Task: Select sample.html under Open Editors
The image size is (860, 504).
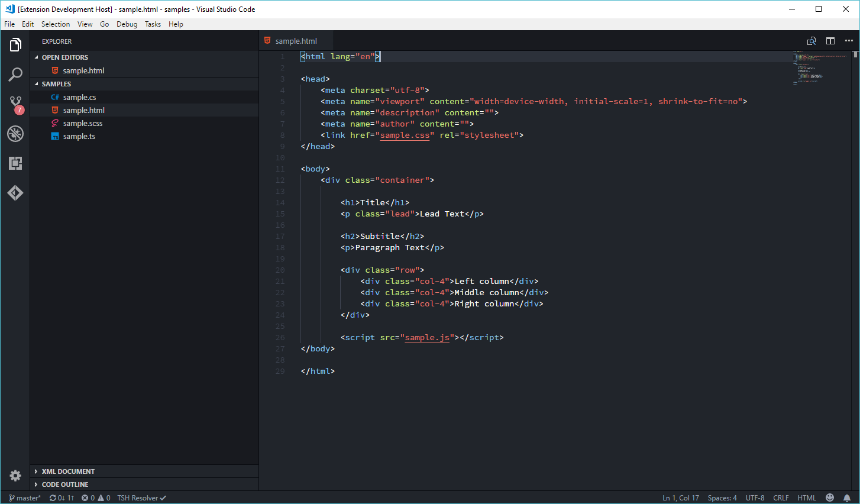Action: (144, 70)
